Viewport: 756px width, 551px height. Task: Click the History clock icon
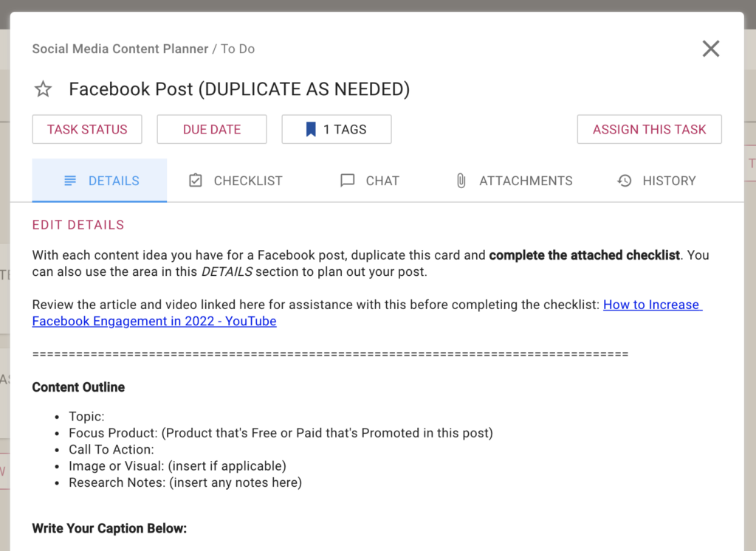pyautogui.click(x=625, y=181)
